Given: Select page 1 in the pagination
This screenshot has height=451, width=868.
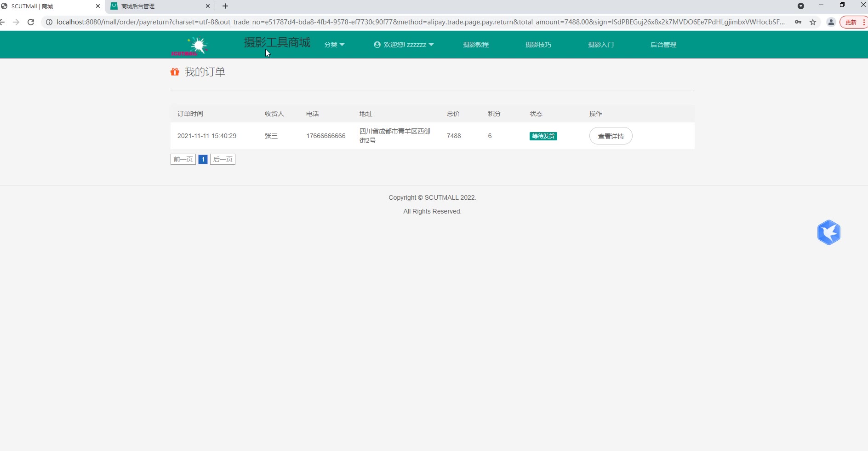Looking at the screenshot, I should click(x=203, y=159).
